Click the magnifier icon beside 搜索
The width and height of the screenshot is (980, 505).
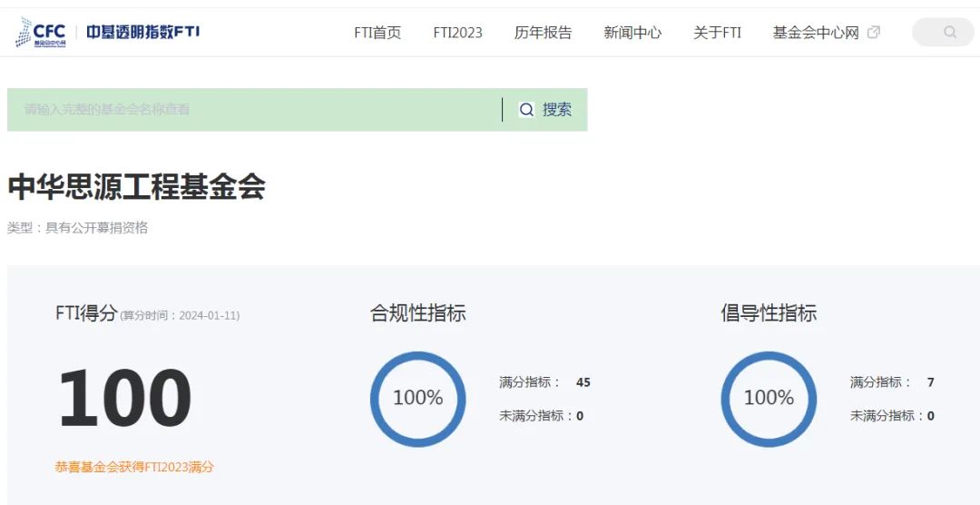point(527,110)
